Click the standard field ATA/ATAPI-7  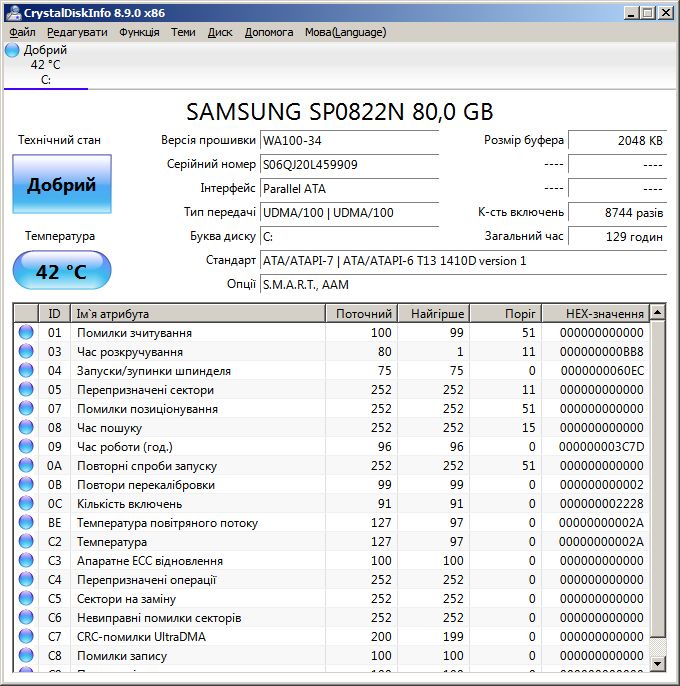pos(463,261)
